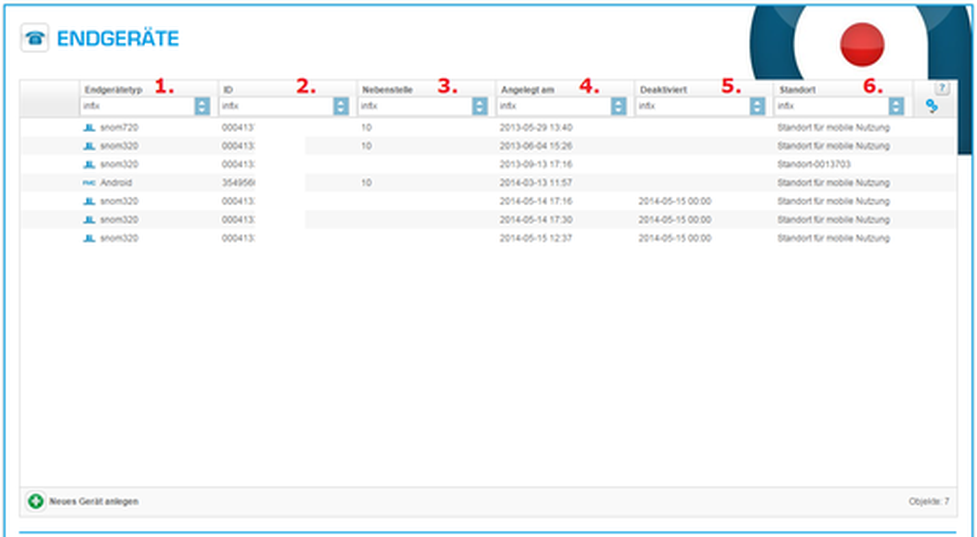Viewport: 977px width, 537px height.
Task: Click device icon in row created 2013-09-13 17:16
Action: coord(89,164)
